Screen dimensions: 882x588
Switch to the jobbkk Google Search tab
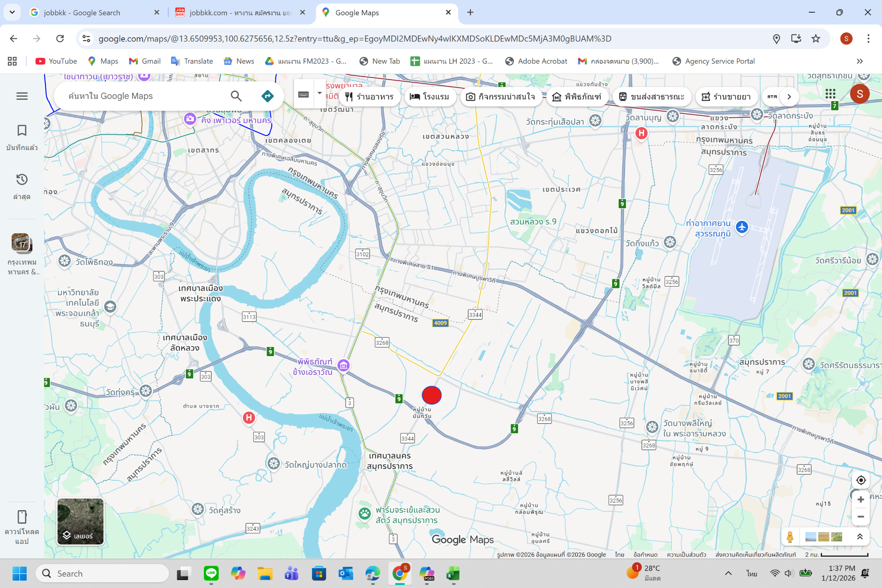[x=82, y=13]
